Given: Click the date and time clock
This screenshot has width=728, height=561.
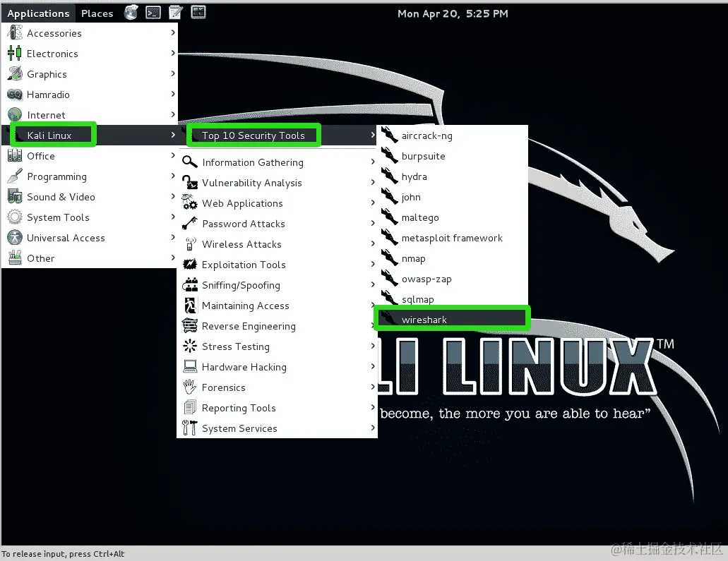Looking at the screenshot, I should tap(453, 13).
